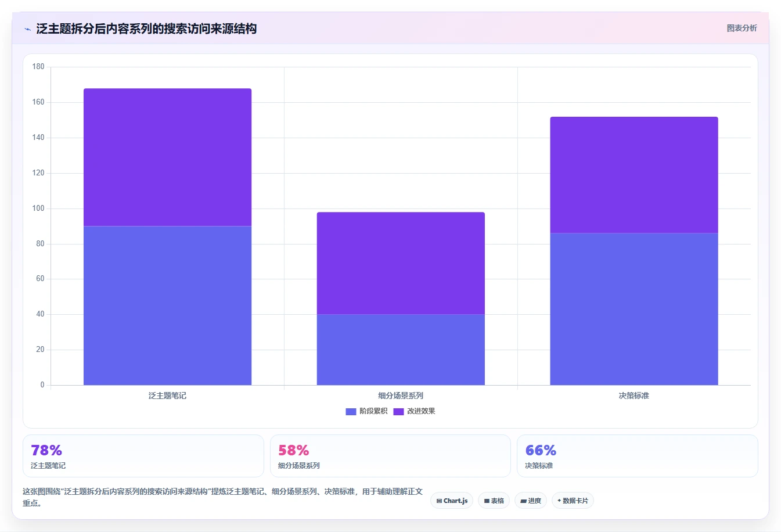Click the 数据卡片 tag
The image size is (781, 532).
pos(573,501)
